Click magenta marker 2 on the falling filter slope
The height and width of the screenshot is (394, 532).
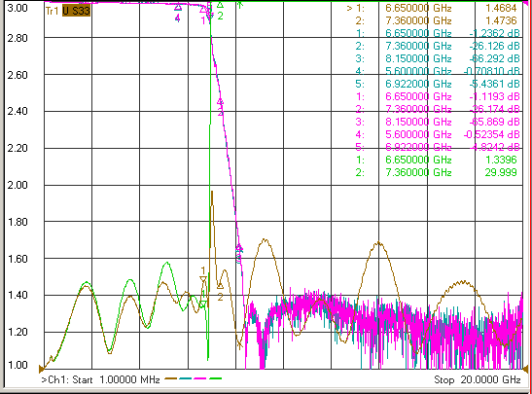[221, 101]
